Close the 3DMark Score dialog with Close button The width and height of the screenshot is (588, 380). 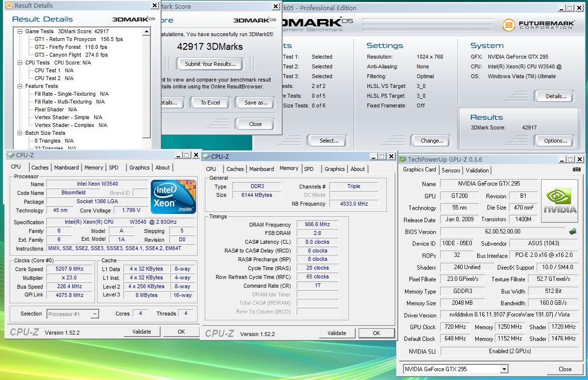pyautogui.click(x=255, y=124)
